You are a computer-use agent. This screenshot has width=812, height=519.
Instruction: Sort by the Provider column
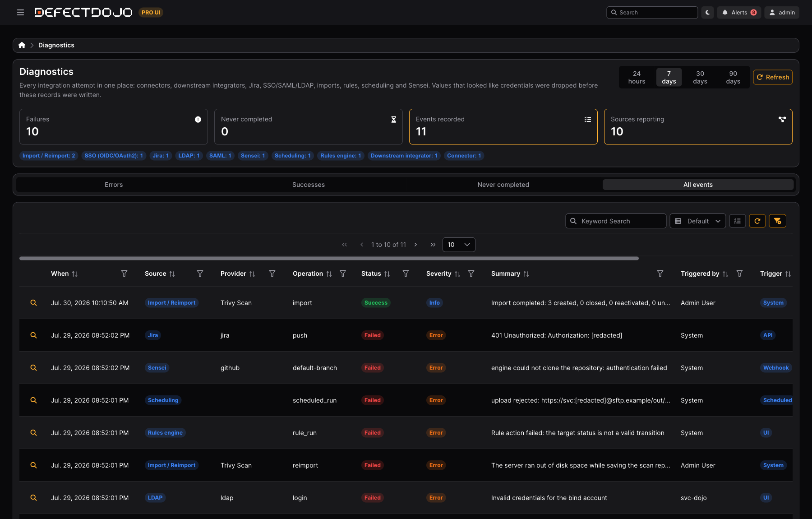pyautogui.click(x=252, y=274)
